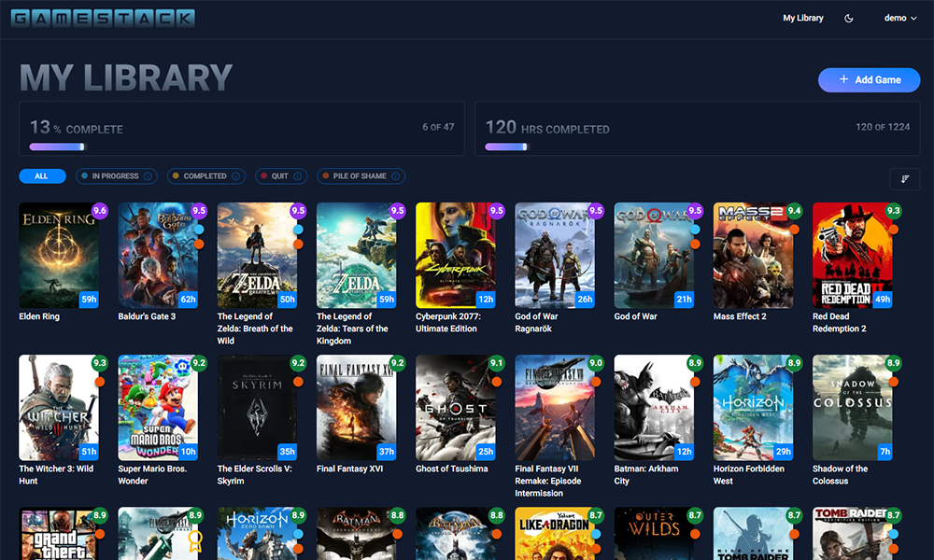This screenshot has height=560, width=934.
Task: Click the Witcher 3 51h hours badge
Action: pyautogui.click(x=89, y=452)
